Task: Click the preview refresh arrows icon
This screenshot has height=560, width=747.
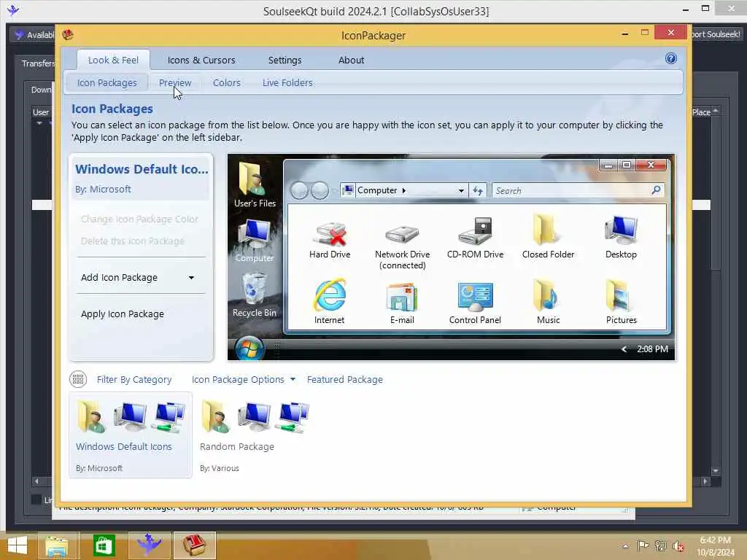Action: [x=478, y=190]
